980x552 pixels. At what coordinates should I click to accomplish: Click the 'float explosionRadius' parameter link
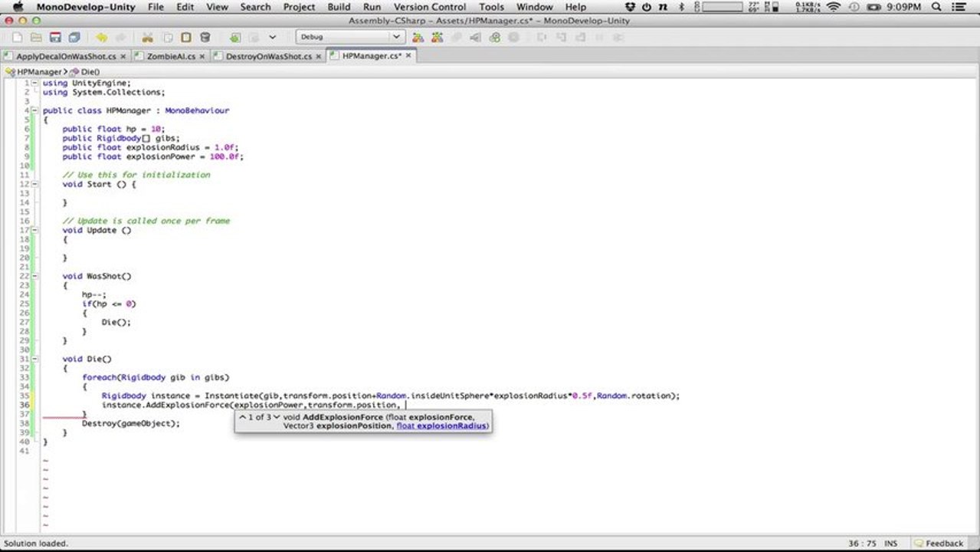pos(442,426)
